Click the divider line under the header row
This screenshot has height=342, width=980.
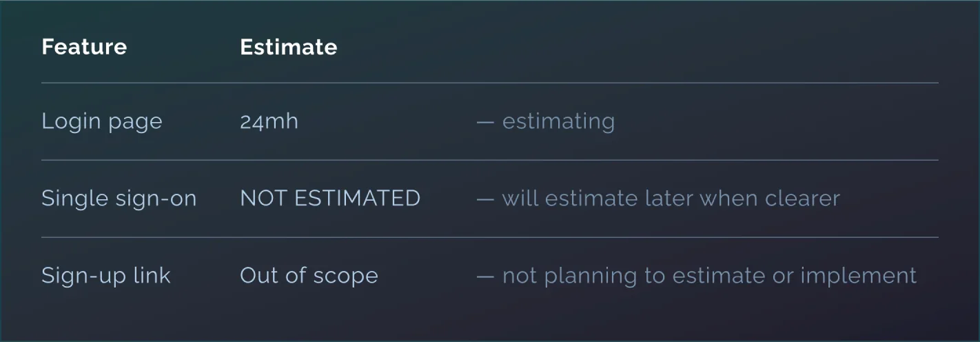coord(489,83)
